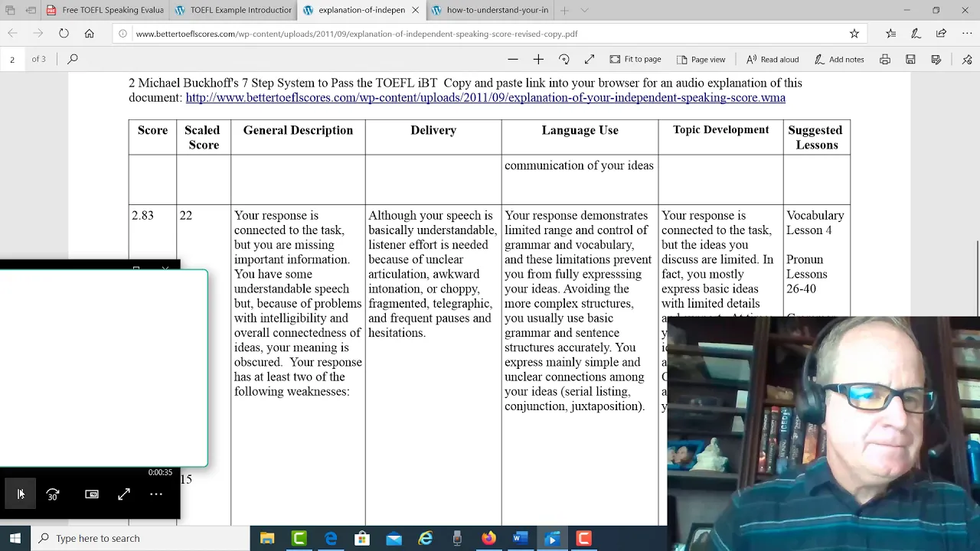Edit the PDF page number field
This screenshot has width=980, height=551.
click(x=12, y=59)
